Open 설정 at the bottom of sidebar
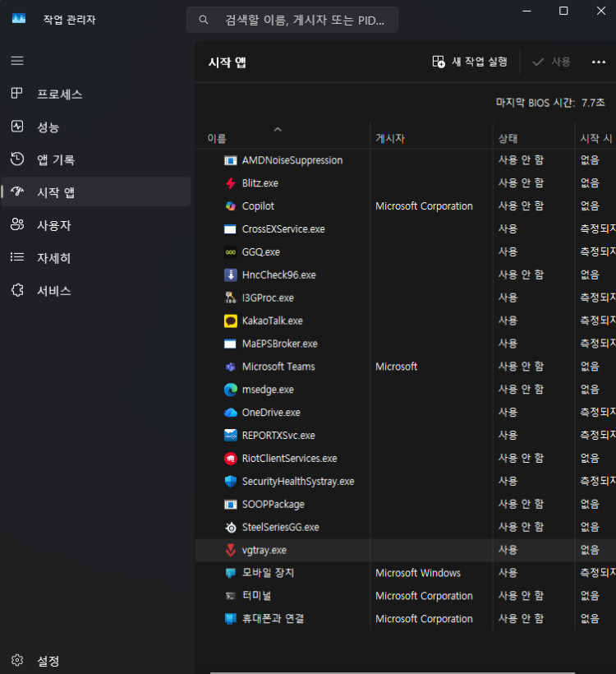Screen dimensions: 616x674 (x=48, y=661)
